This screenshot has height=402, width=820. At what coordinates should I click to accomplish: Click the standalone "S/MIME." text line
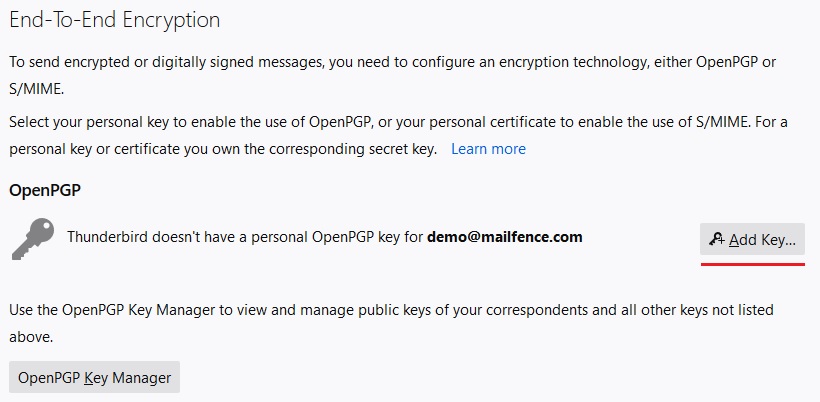[x=37, y=89]
